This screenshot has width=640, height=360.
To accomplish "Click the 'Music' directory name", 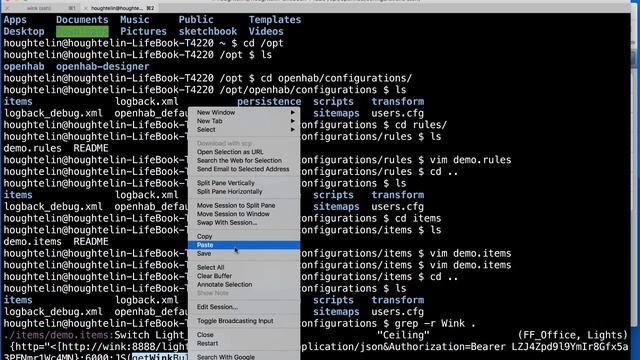I will (135, 20).
